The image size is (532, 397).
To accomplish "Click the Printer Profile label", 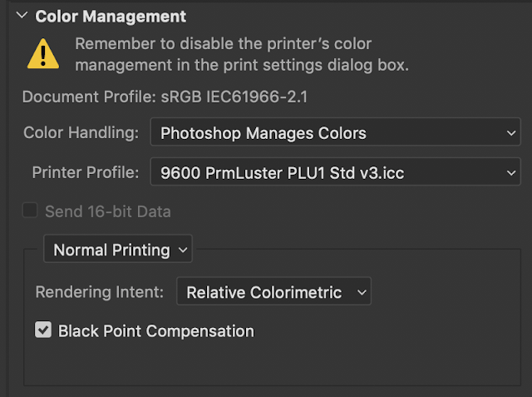I will [84, 173].
